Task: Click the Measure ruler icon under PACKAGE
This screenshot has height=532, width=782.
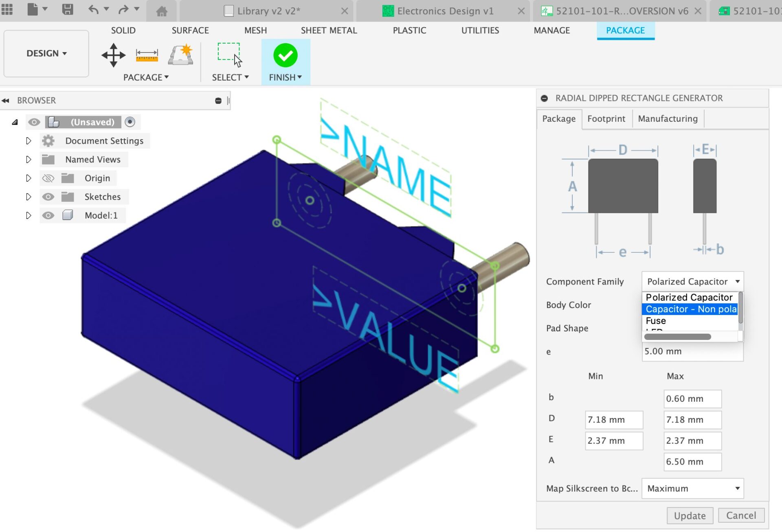Action: [x=146, y=56]
